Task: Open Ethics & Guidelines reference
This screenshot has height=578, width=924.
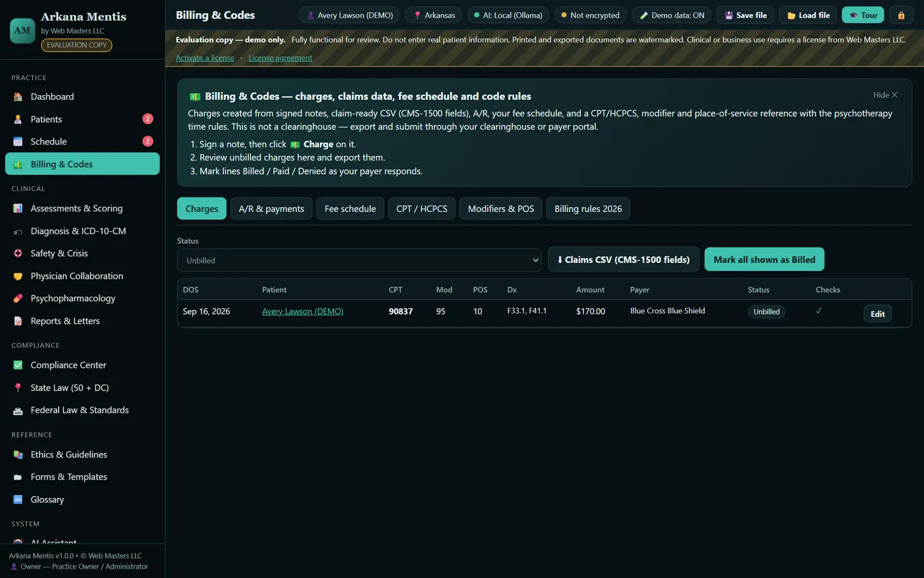Action: pos(82,454)
